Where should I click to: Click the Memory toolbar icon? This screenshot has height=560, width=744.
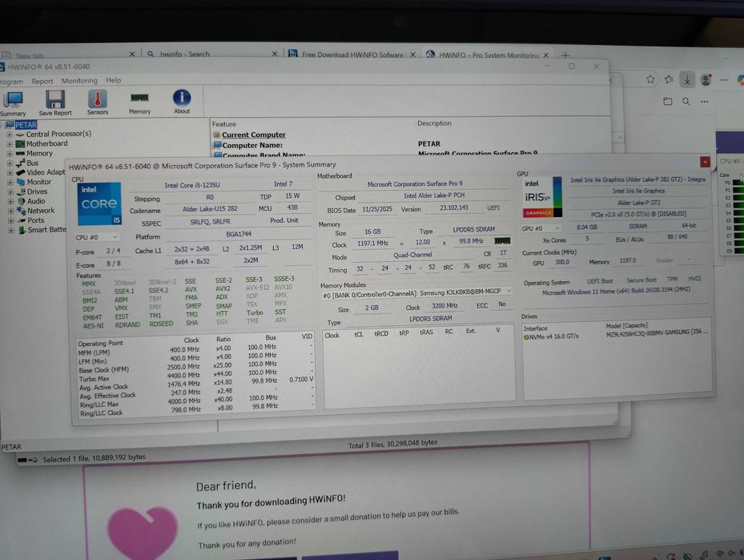pos(139,102)
